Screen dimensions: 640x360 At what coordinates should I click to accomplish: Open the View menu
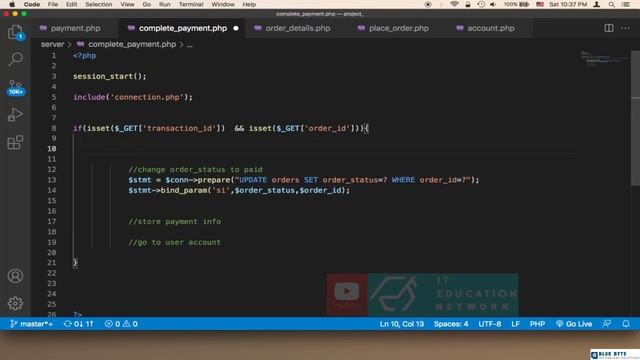(127, 4)
